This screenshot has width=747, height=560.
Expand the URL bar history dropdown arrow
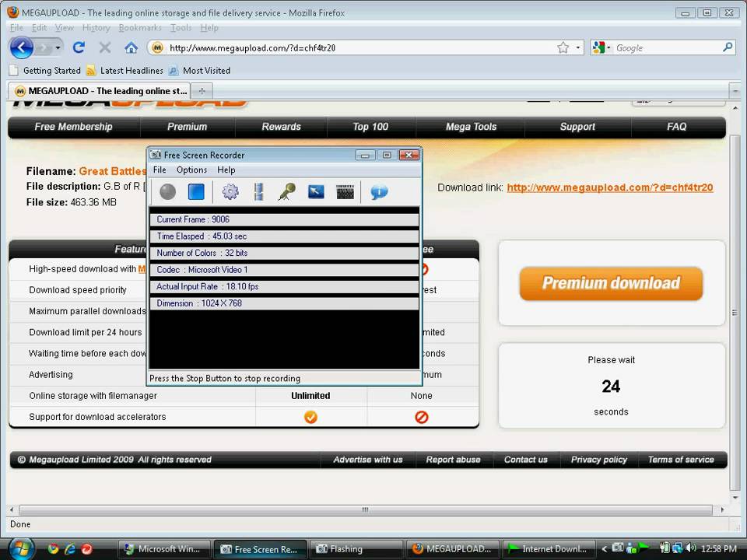click(578, 47)
